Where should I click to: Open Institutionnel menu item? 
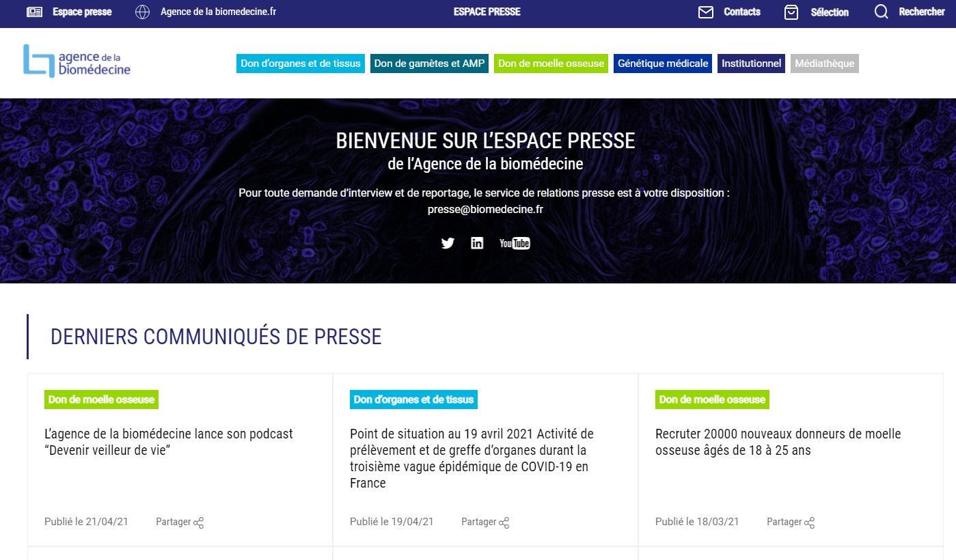[751, 64]
